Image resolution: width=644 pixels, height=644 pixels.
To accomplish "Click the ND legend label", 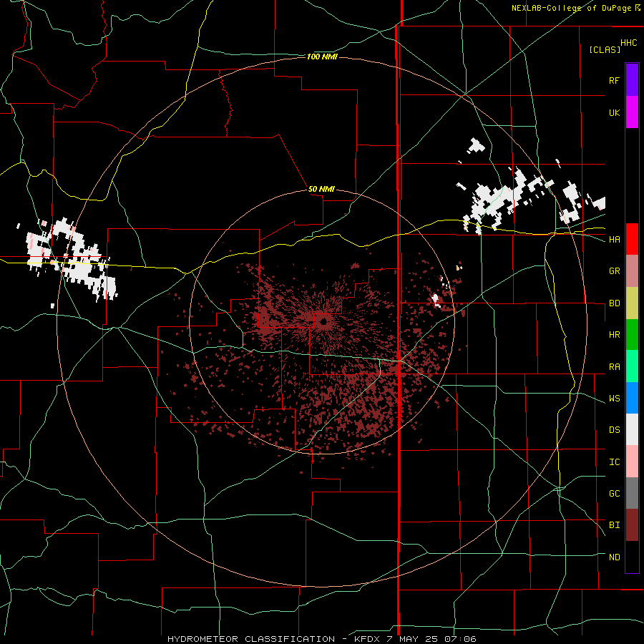I will (614, 557).
